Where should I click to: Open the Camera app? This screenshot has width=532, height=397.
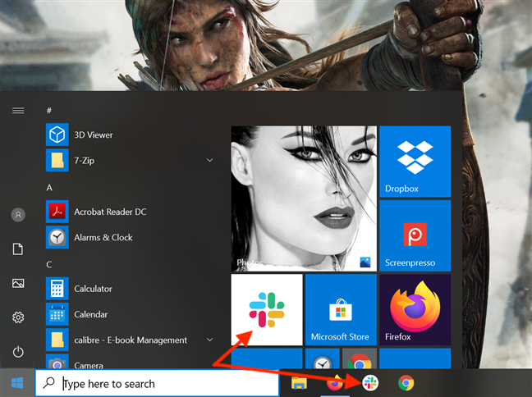[x=131, y=362]
